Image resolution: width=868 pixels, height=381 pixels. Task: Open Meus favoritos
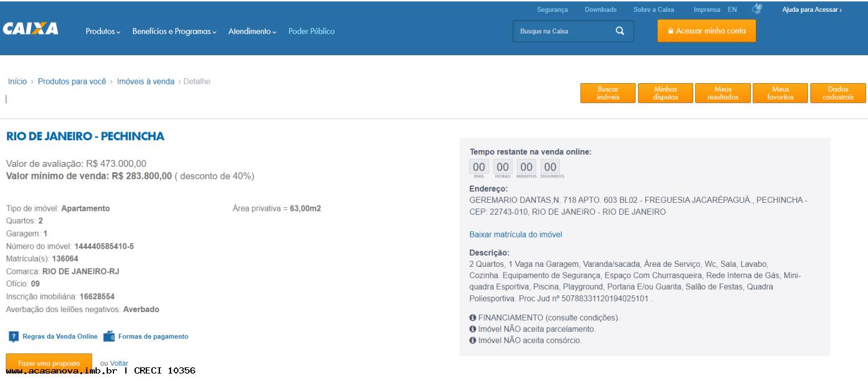point(780,93)
